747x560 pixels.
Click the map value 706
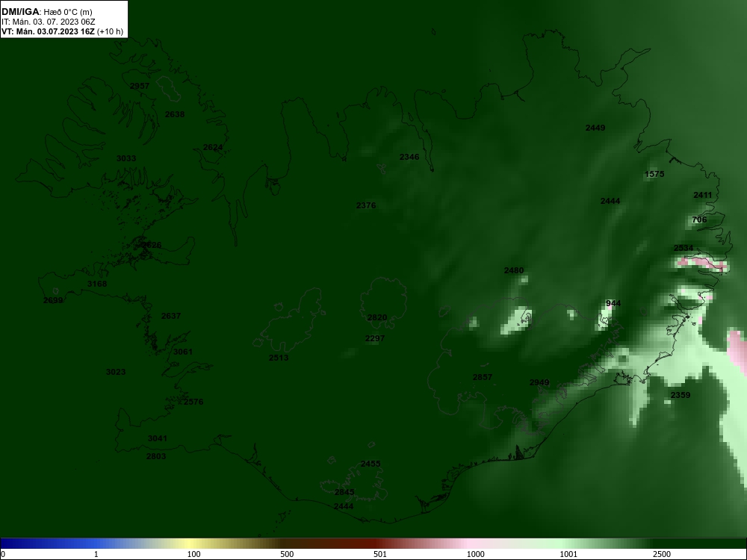[x=699, y=220]
